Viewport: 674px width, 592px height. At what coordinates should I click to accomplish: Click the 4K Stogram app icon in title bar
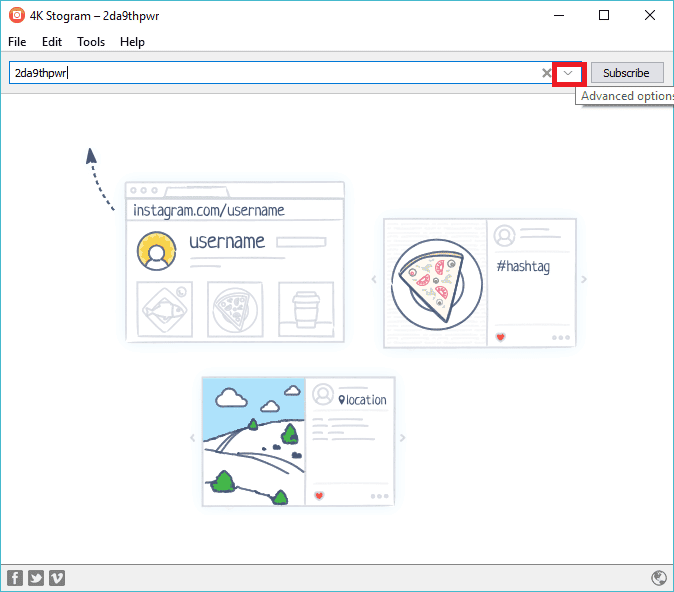pos(16,15)
